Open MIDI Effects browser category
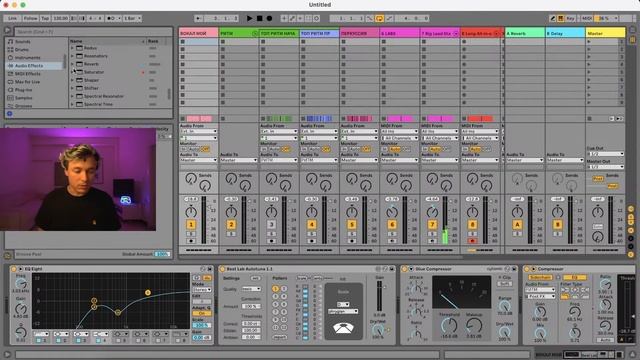 pos(27,74)
